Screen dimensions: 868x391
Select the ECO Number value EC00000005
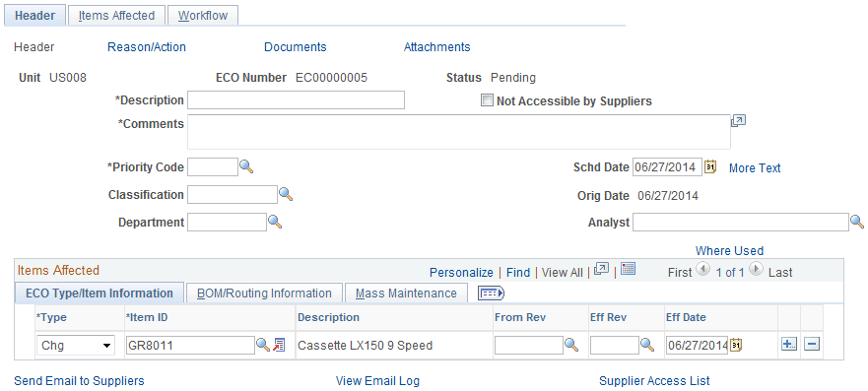(331, 78)
